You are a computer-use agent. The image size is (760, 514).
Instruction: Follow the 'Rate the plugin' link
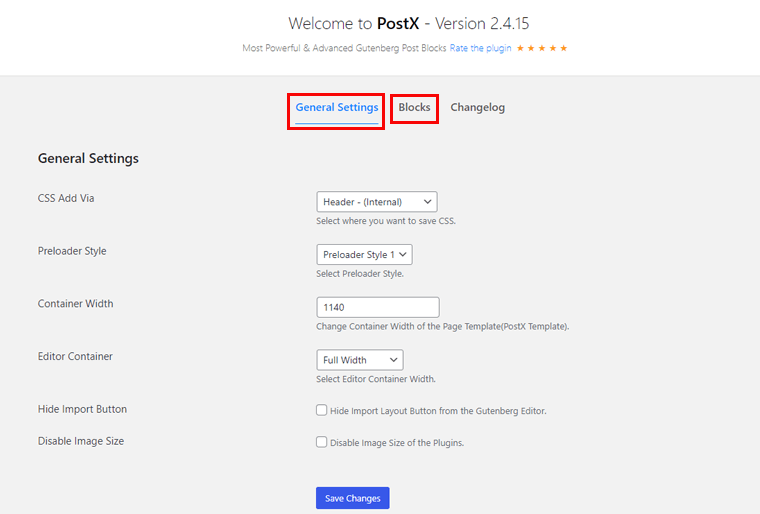[480, 48]
